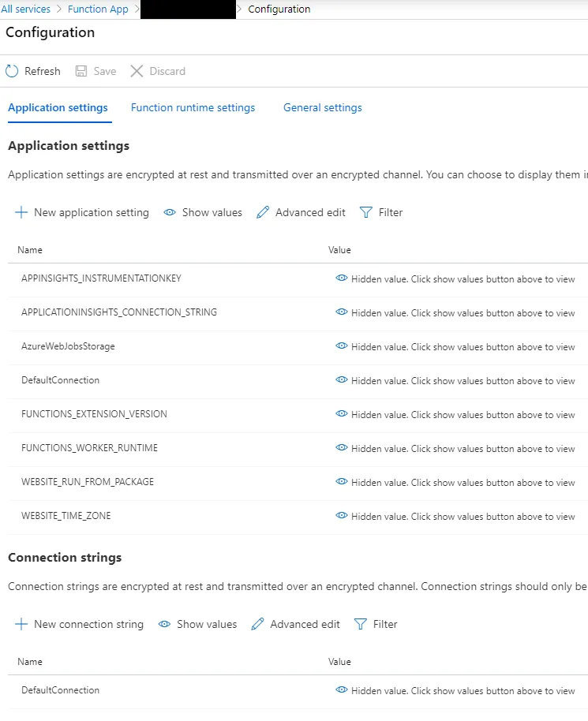Toggle Show values for connection strings

click(x=197, y=624)
